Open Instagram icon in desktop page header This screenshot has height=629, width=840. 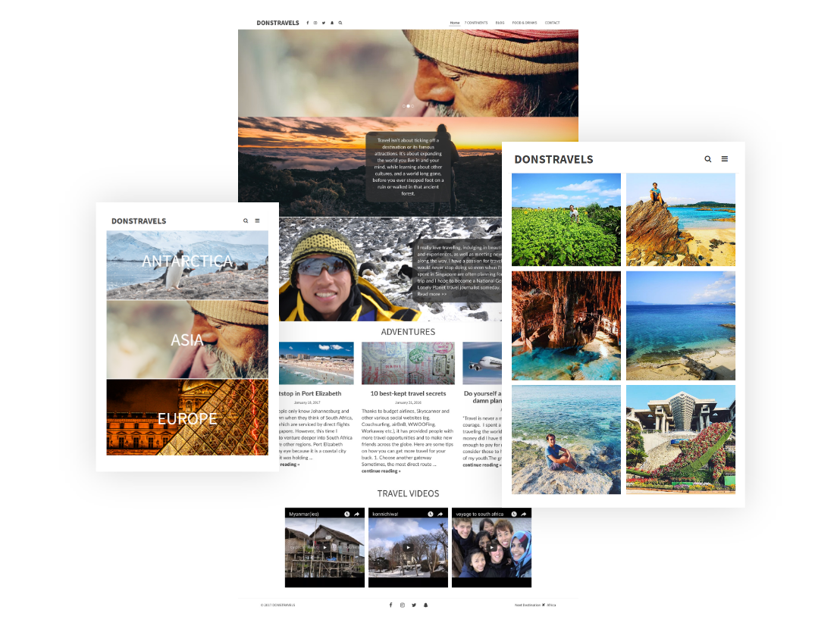315,23
